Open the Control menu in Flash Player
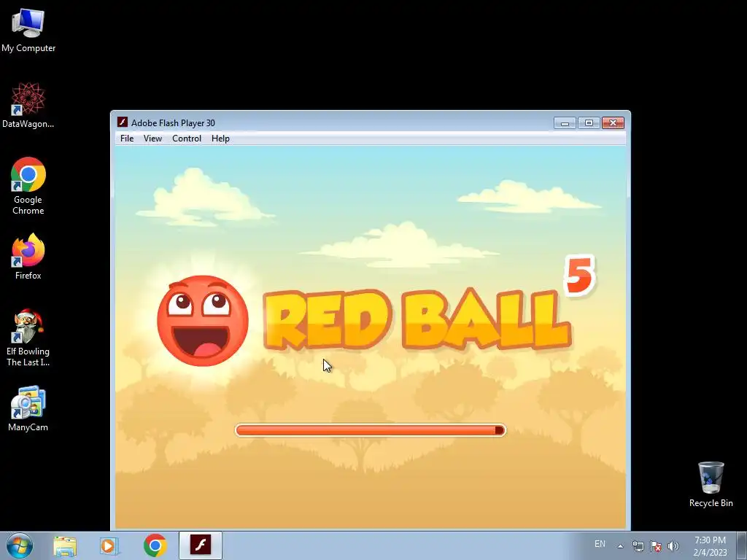 click(187, 139)
